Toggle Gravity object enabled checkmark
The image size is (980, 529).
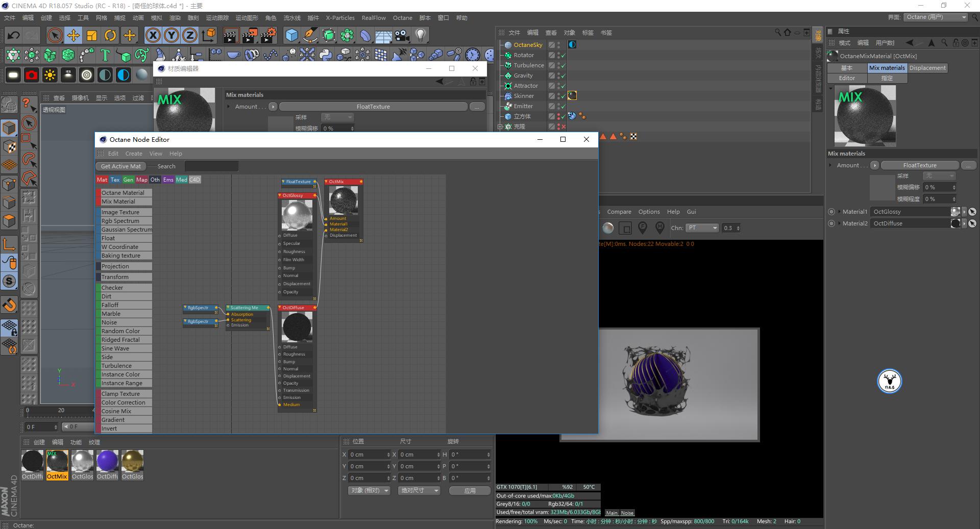tap(563, 75)
